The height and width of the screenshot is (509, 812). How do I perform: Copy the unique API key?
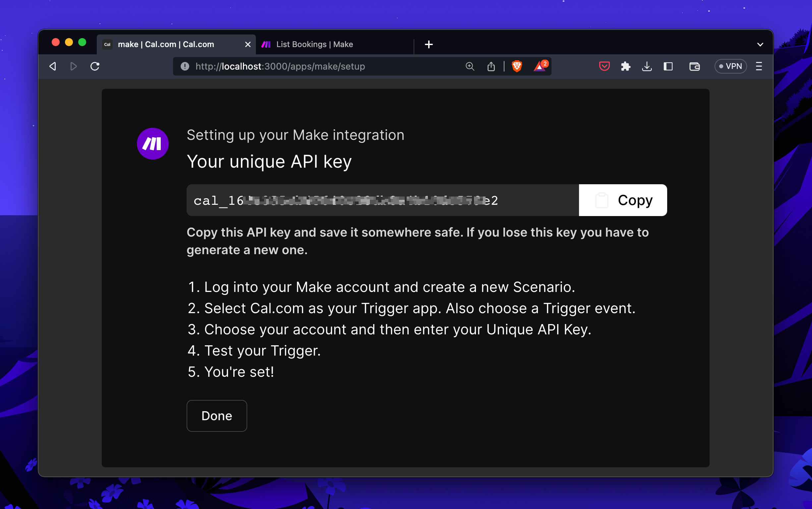pos(623,200)
